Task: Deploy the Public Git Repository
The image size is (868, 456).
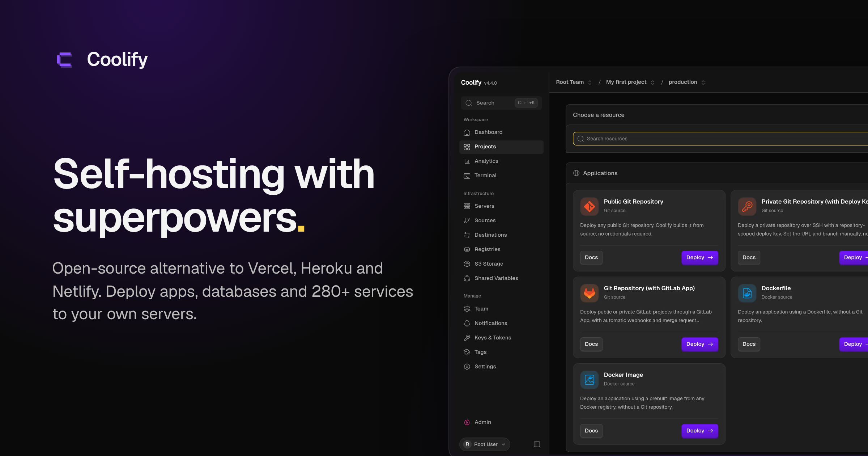Action: [699, 257]
